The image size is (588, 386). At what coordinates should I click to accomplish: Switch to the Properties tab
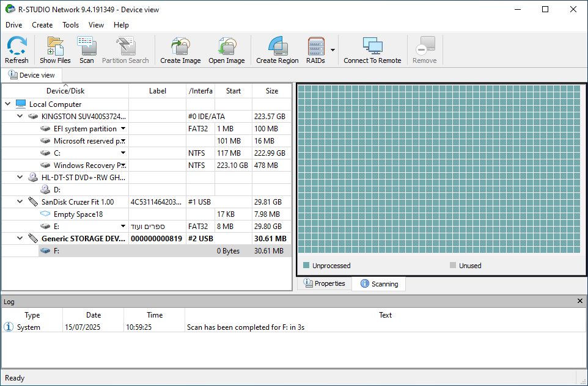tap(325, 283)
